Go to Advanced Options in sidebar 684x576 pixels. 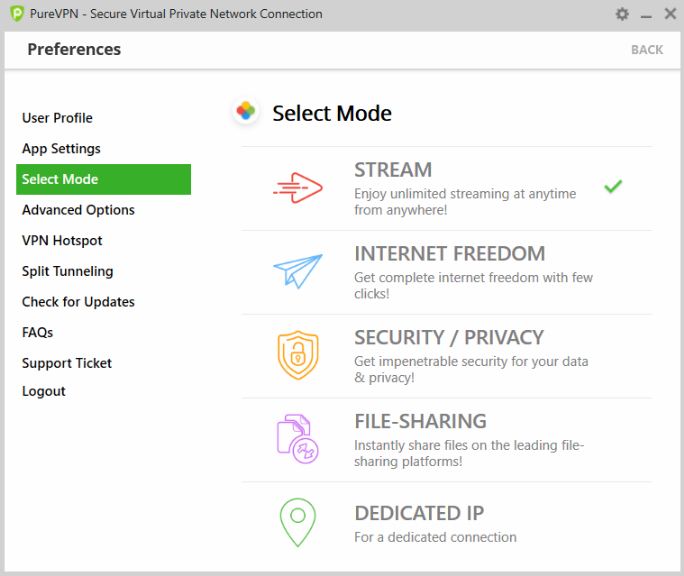click(x=78, y=210)
